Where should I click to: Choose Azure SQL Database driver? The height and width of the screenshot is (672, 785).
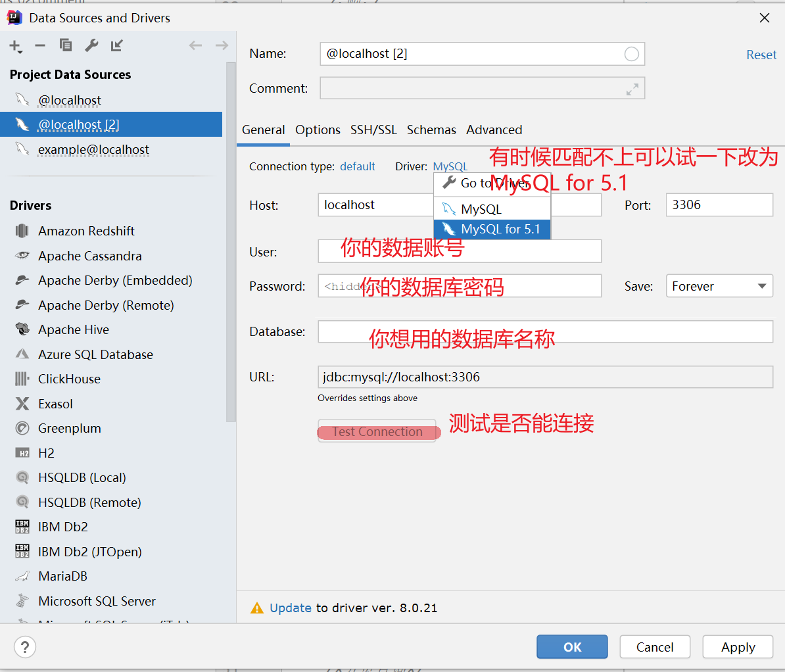(95, 354)
